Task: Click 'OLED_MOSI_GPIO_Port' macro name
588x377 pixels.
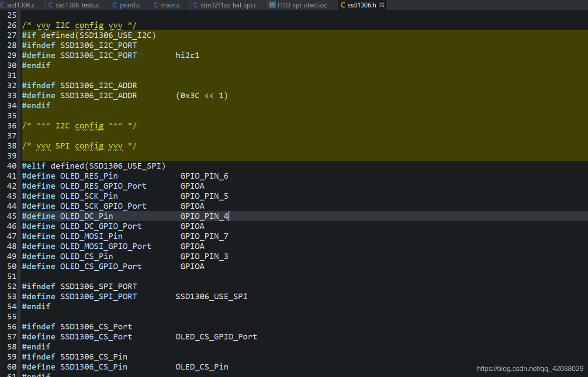Action: 106,246
